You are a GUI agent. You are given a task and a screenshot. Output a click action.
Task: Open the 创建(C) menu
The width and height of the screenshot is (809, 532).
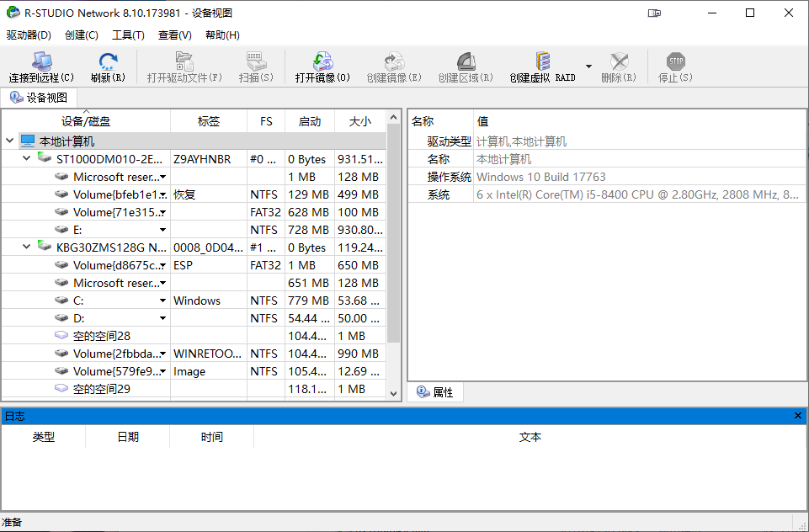(82, 35)
